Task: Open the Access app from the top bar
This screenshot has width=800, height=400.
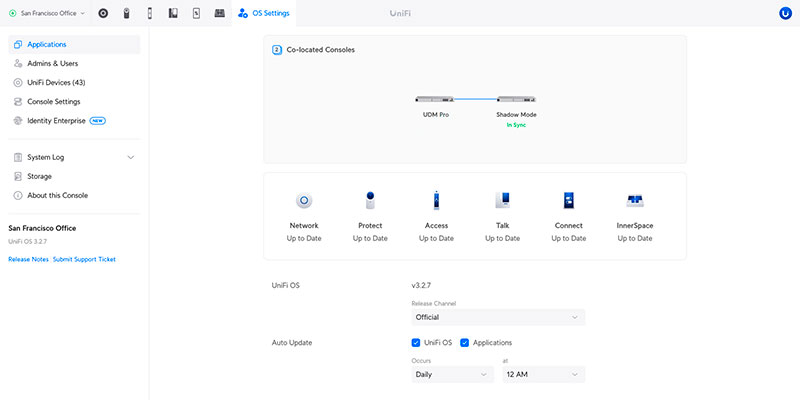Action: click(x=149, y=13)
